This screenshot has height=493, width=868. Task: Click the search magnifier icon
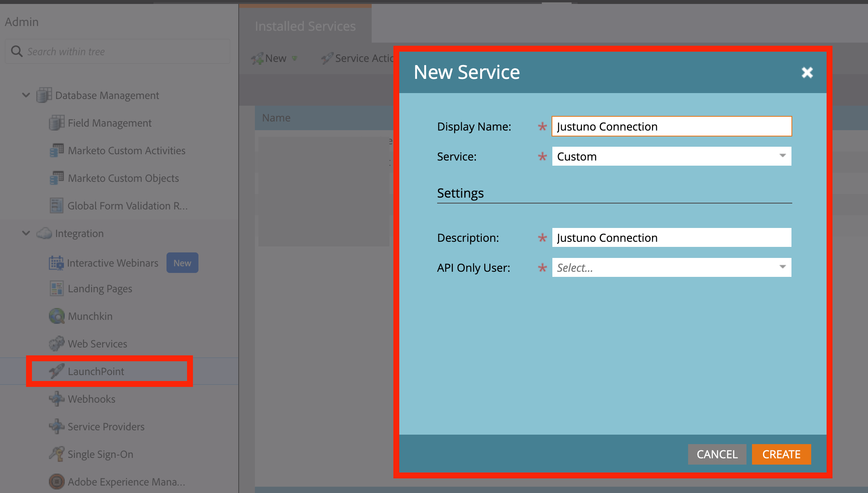17,51
